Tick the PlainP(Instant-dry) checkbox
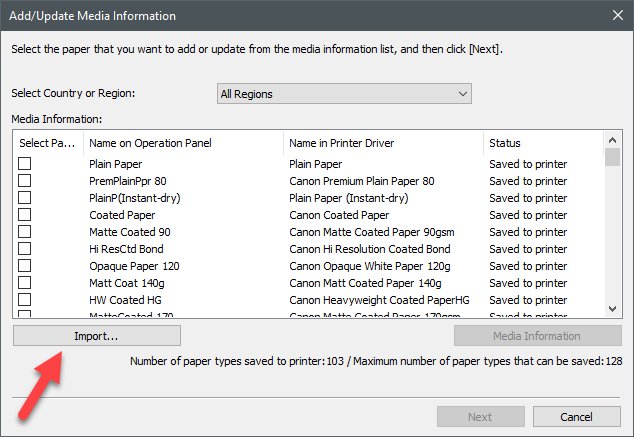 tap(25, 198)
